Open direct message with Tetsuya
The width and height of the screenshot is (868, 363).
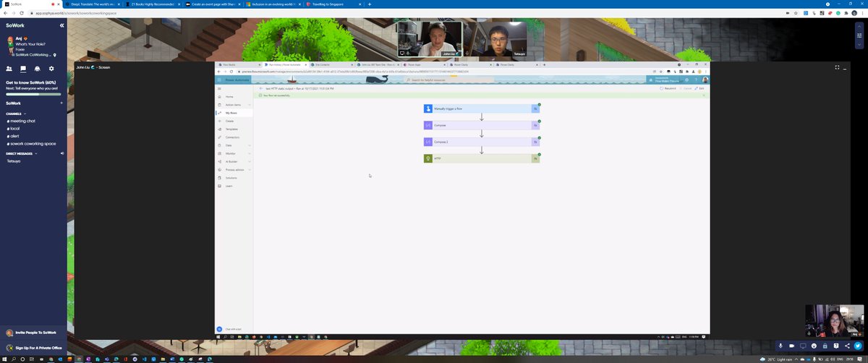[x=14, y=161]
